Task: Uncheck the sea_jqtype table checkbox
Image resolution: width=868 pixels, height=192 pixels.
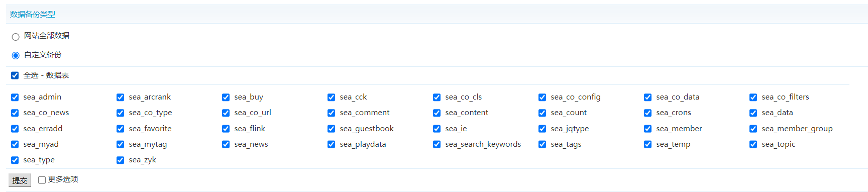Action: (542, 129)
